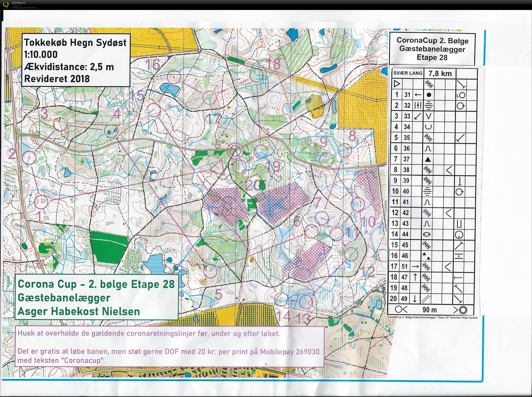The height and width of the screenshot is (397, 532).
Task: Click the 'CoronaCup 2. Bølge' header line
Action: [x=432, y=40]
